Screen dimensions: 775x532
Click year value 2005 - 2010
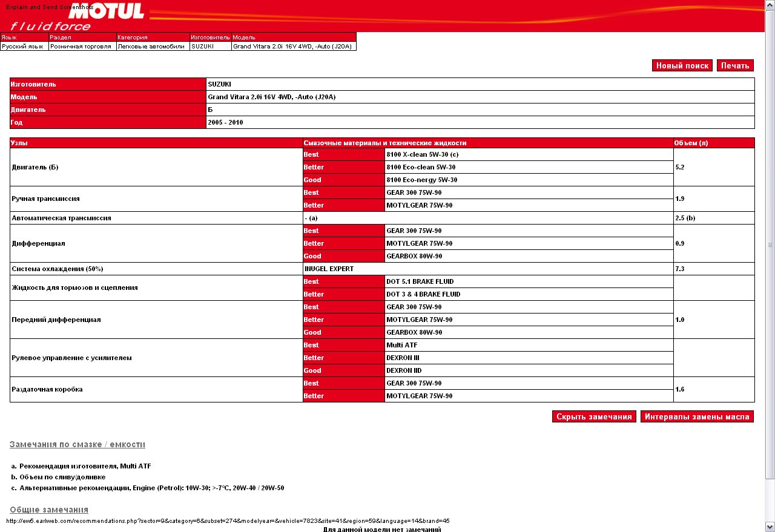225,122
